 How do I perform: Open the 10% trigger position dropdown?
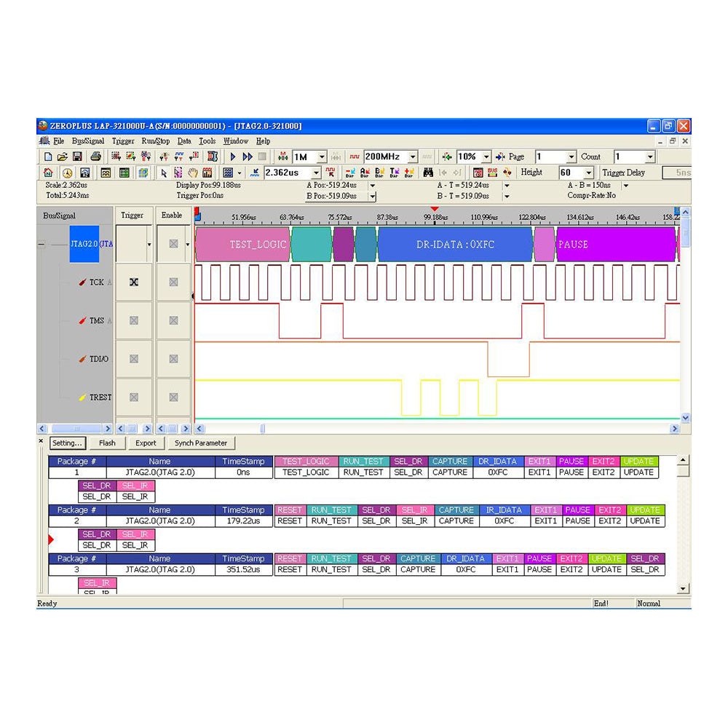[486, 157]
